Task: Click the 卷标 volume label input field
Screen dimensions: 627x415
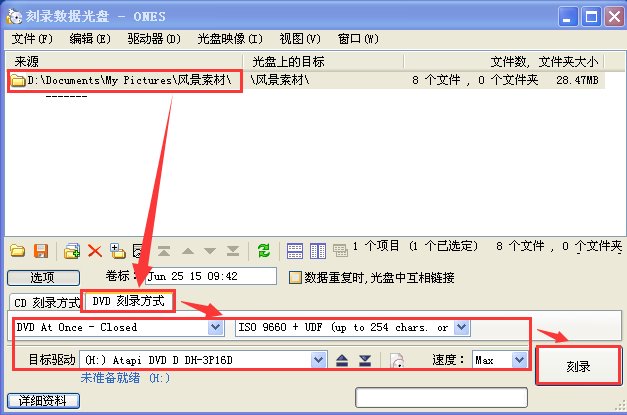Action: 211,276
